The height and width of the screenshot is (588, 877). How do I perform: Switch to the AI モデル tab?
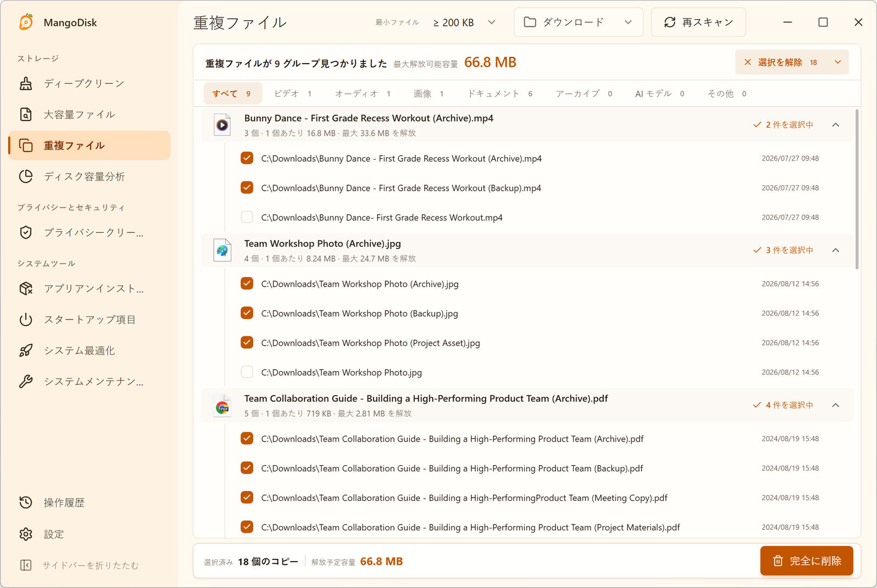659,94
